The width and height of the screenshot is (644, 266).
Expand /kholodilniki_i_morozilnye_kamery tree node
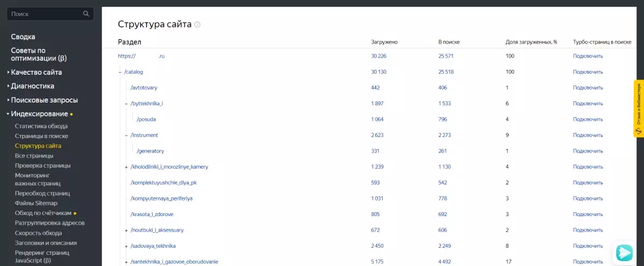126,167
